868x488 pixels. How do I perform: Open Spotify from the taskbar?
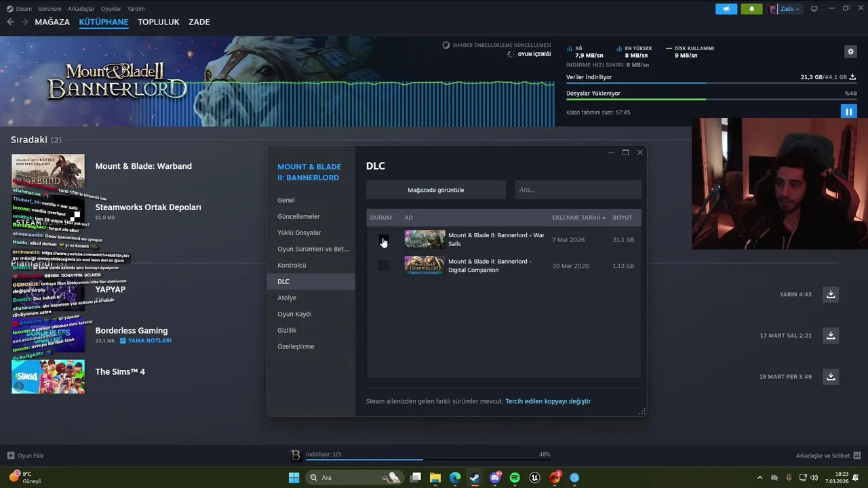click(515, 478)
